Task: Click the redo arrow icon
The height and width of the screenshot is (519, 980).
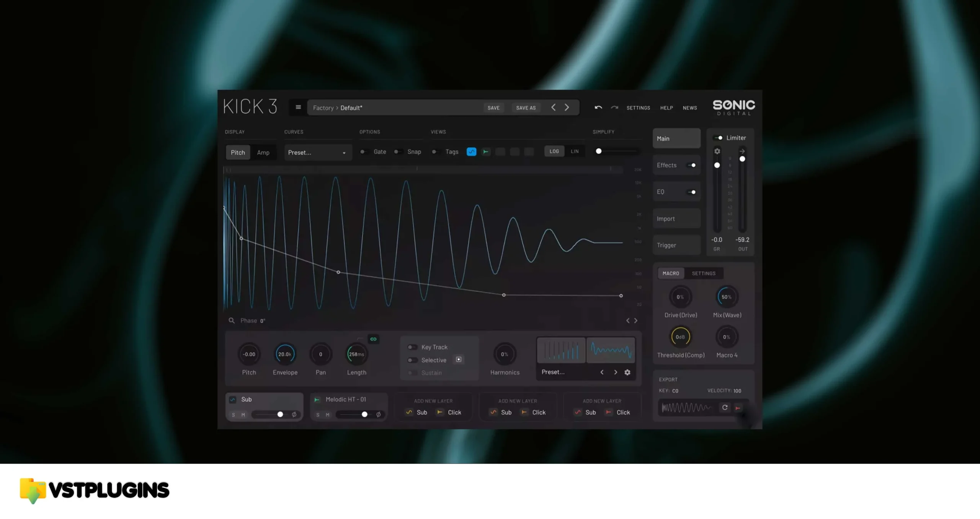Action: 614,107
